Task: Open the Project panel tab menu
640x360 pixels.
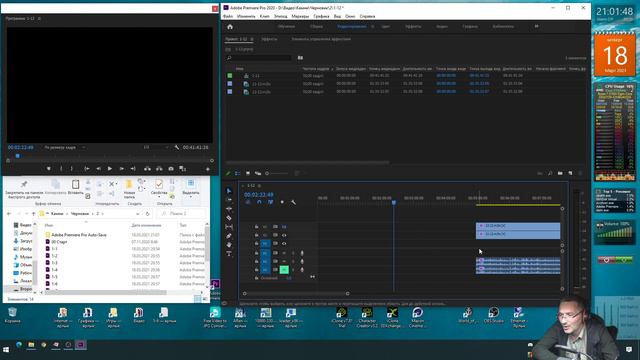Action: pyautogui.click(x=252, y=39)
